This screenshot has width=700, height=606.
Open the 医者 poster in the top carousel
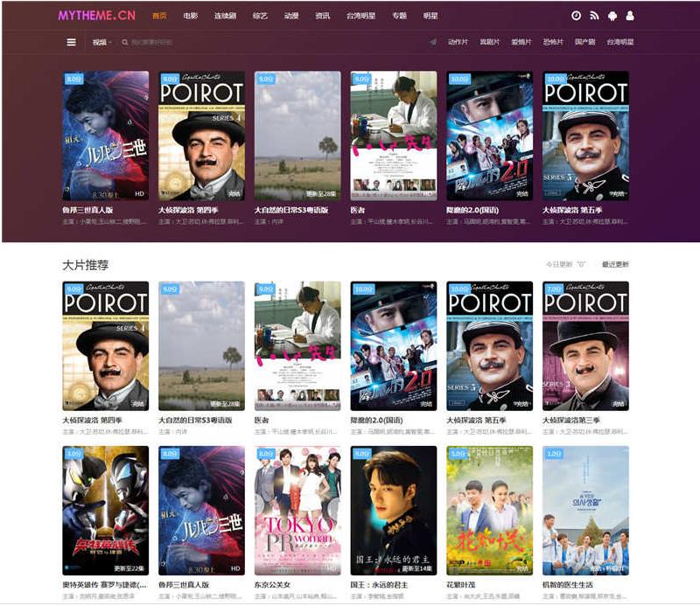[393, 136]
